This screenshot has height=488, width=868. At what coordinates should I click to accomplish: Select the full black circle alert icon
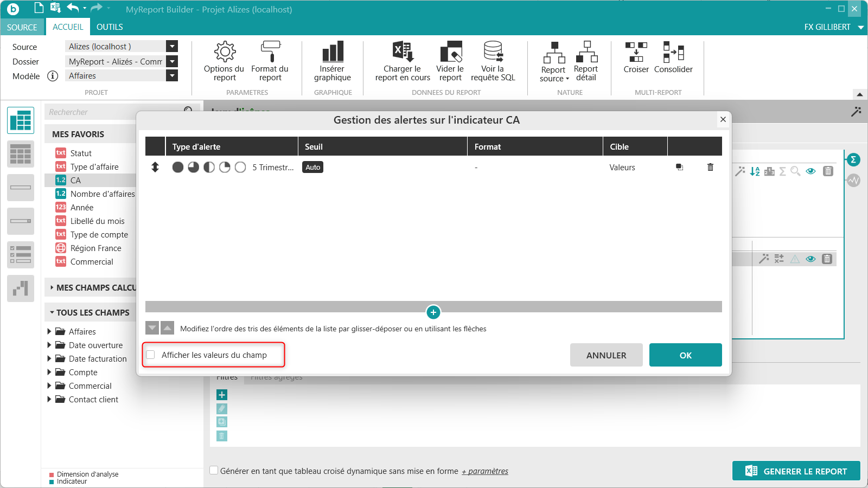point(177,167)
